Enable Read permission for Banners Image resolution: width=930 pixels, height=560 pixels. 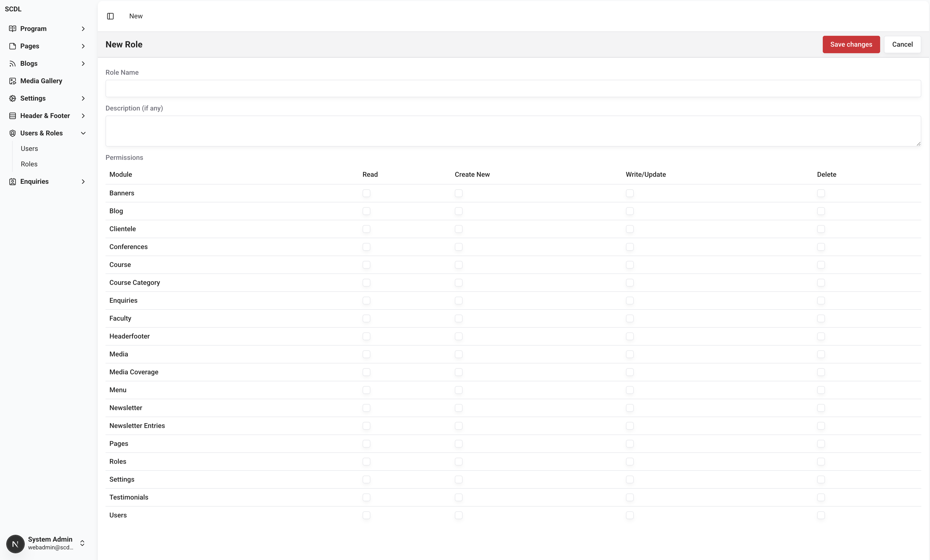click(x=366, y=193)
